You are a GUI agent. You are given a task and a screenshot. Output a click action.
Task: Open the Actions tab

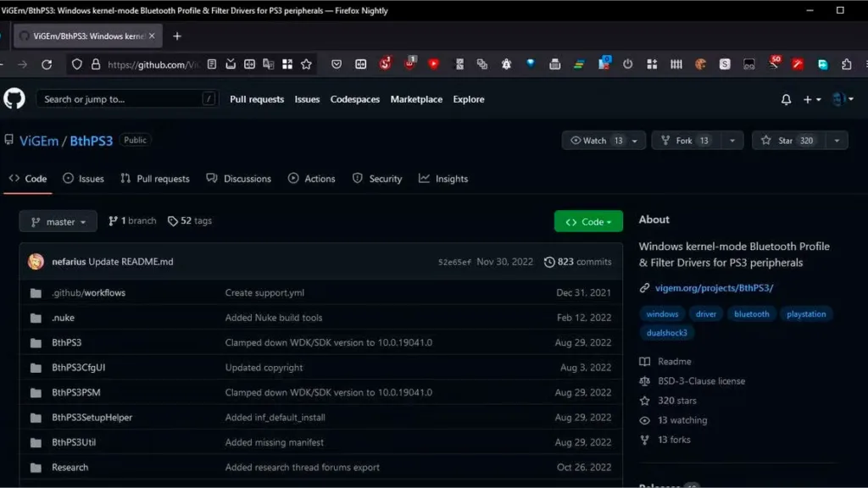click(x=312, y=179)
